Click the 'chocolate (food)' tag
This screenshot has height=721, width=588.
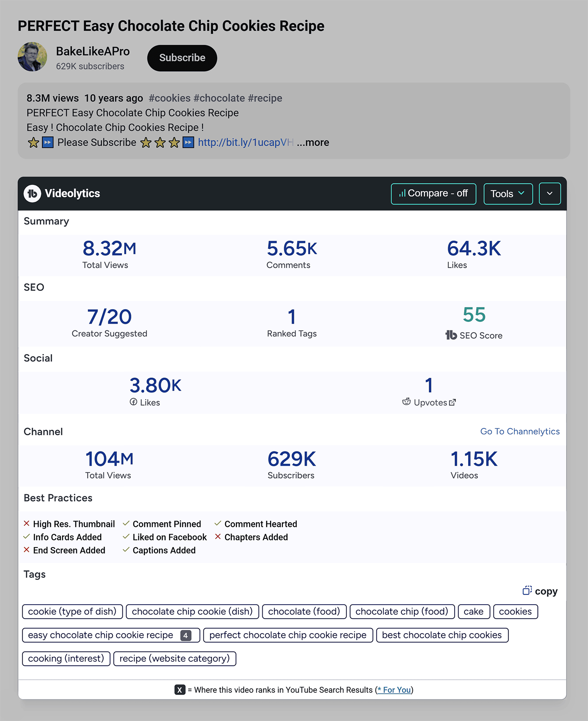[304, 612]
